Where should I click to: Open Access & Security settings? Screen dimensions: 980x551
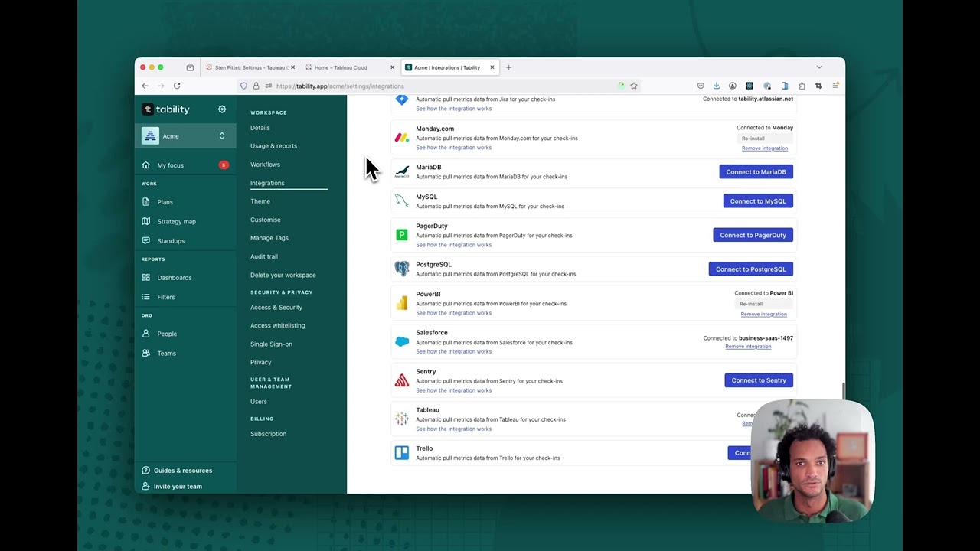click(276, 308)
